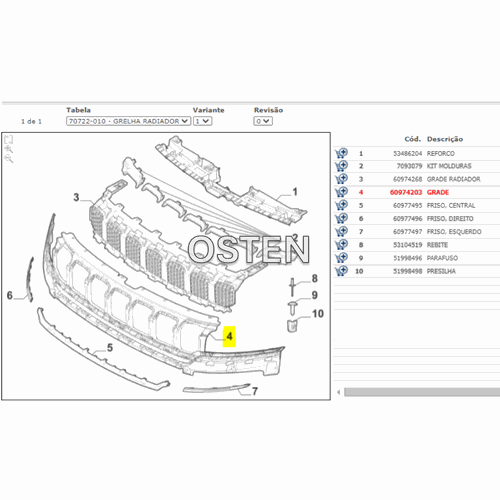
Task: Zoom in on the diagram
Action: (9, 149)
